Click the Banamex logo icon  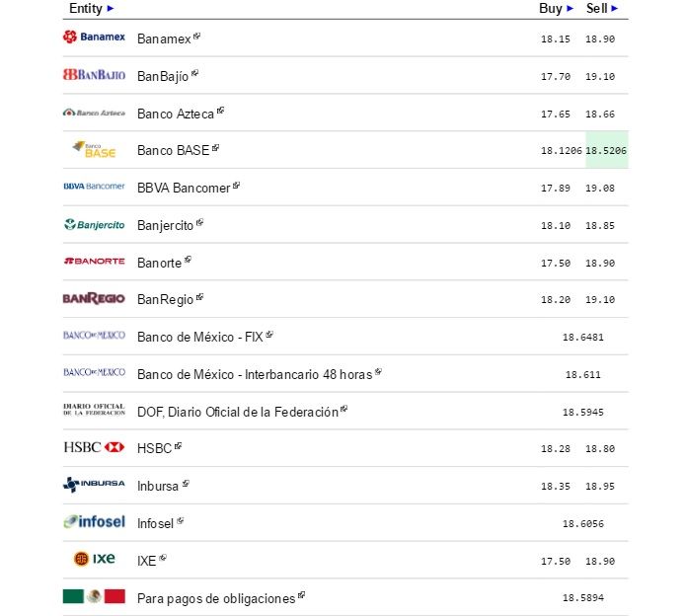tap(94, 38)
